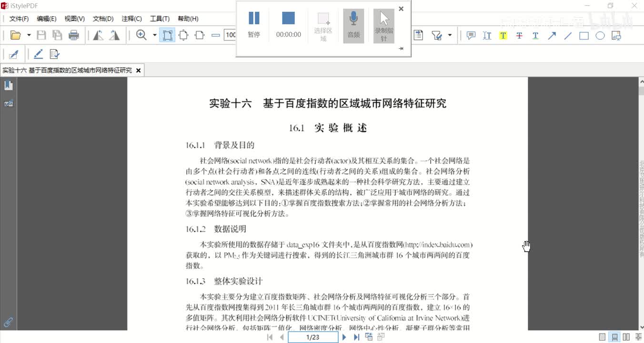Open the 视图(V) menu

(75, 19)
